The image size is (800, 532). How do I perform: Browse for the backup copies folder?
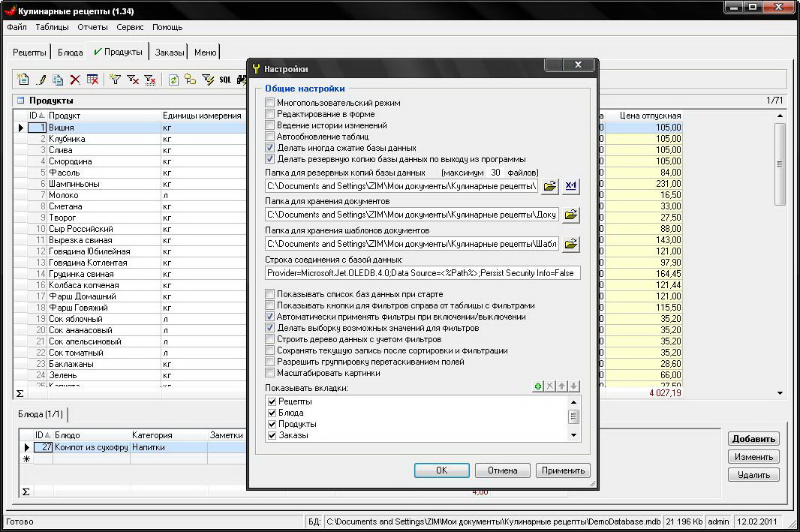click(x=550, y=186)
